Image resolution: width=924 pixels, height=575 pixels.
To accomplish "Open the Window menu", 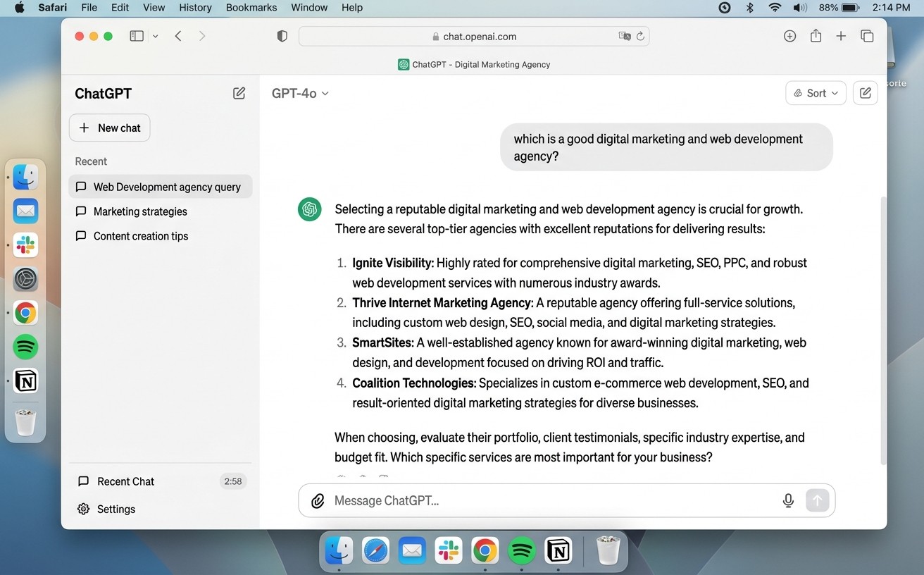I will coord(309,8).
